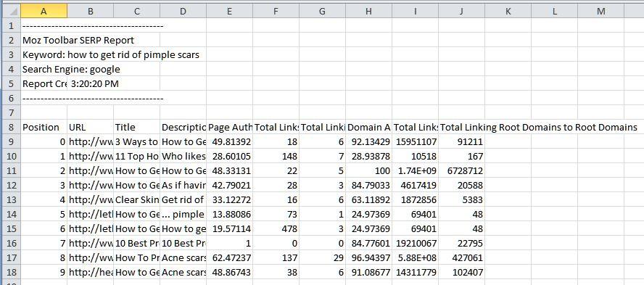
Task: Click the value 13.88086
Action: (230, 215)
